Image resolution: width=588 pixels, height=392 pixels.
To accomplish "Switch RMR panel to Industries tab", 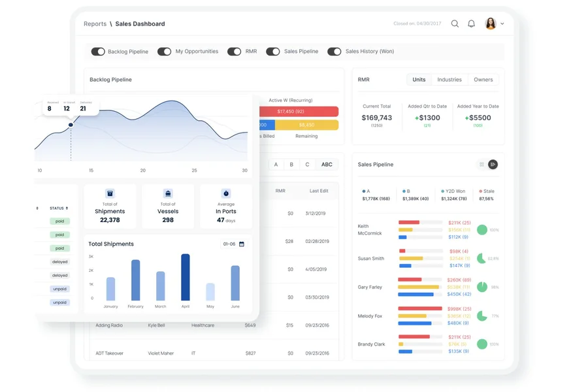I will [451, 79].
